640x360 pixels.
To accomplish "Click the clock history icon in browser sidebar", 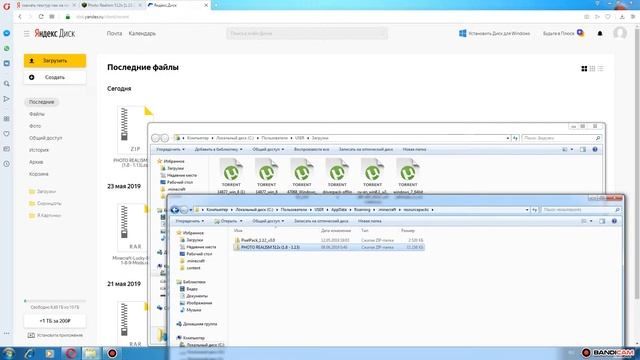I will click(7, 164).
